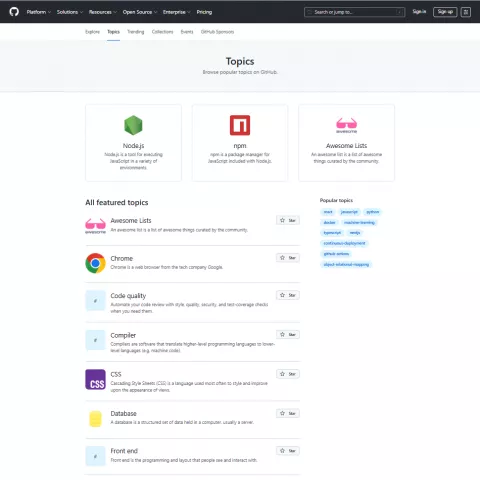Switch to the Trending tab
This screenshot has width=480, height=480.
click(x=136, y=32)
